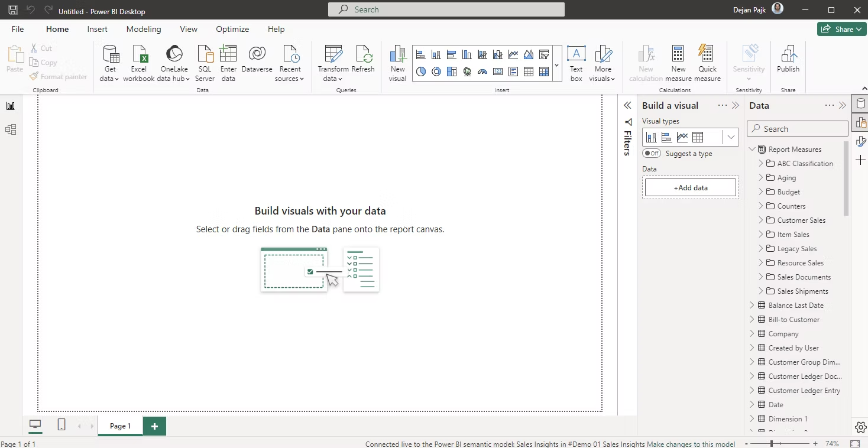868x448 pixels.
Task: Click the Share button
Action: 841,29
